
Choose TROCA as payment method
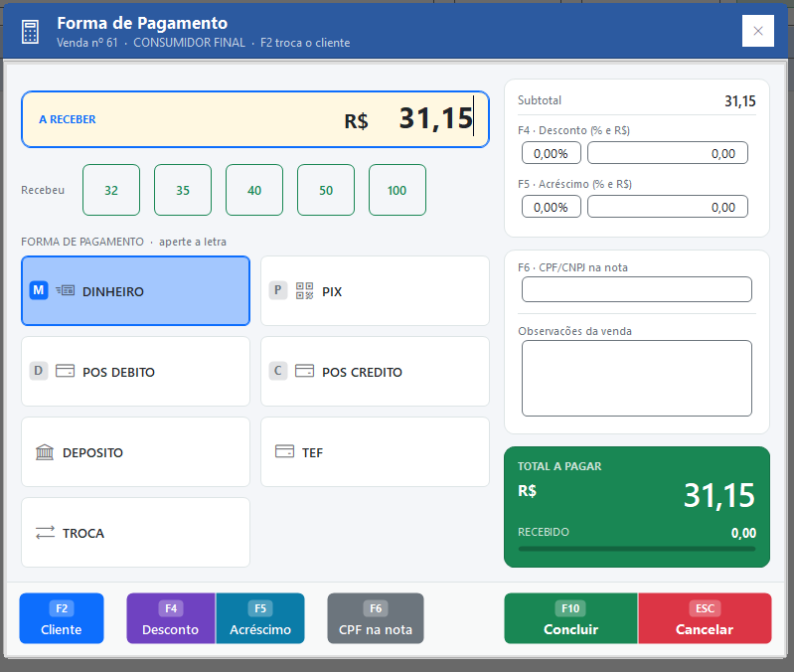click(135, 532)
